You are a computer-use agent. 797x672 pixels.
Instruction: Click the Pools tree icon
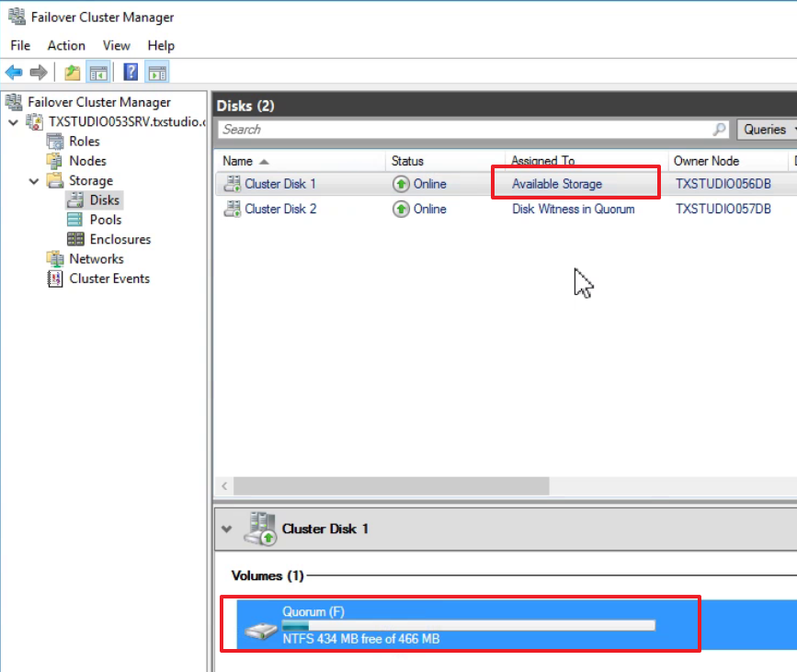click(x=75, y=220)
